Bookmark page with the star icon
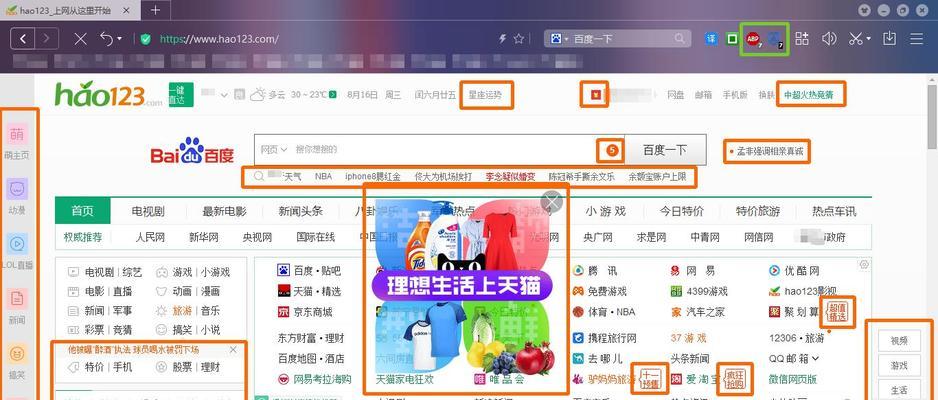Image resolution: width=938 pixels, height=400 pixels. point(519,39)
